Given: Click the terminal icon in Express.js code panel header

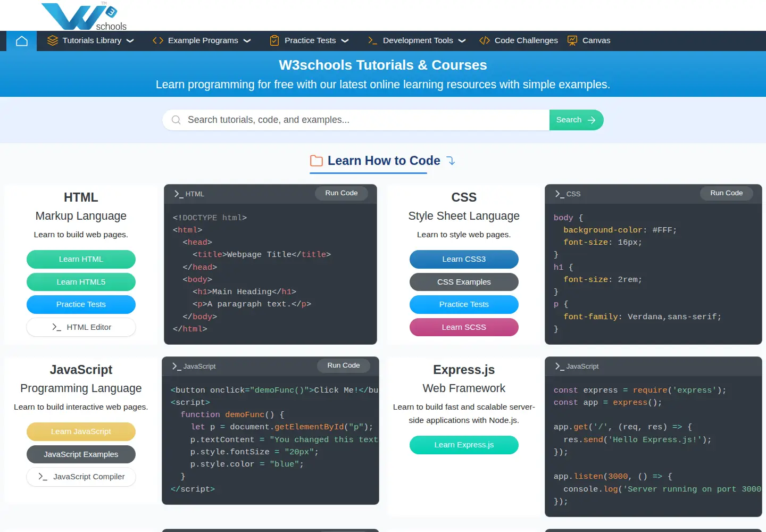Looking at the screenshot, I should 560,367.
